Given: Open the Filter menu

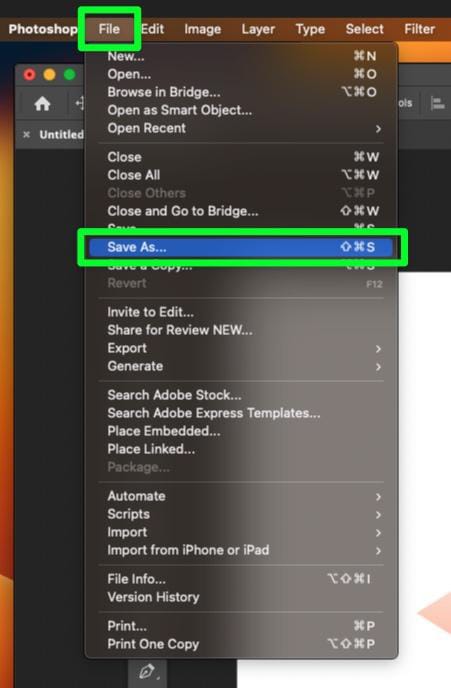Looking at the screenshot, I should 419,29.
